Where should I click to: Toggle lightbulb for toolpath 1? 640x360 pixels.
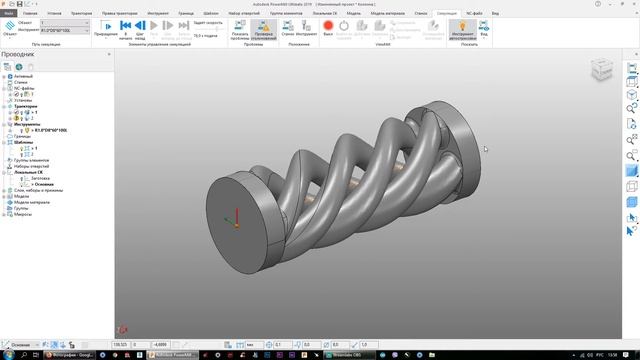click(22, 112)
